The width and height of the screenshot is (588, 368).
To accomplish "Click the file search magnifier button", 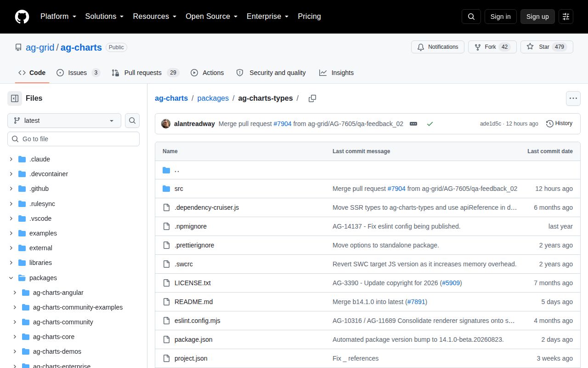I will pos(132,121).
